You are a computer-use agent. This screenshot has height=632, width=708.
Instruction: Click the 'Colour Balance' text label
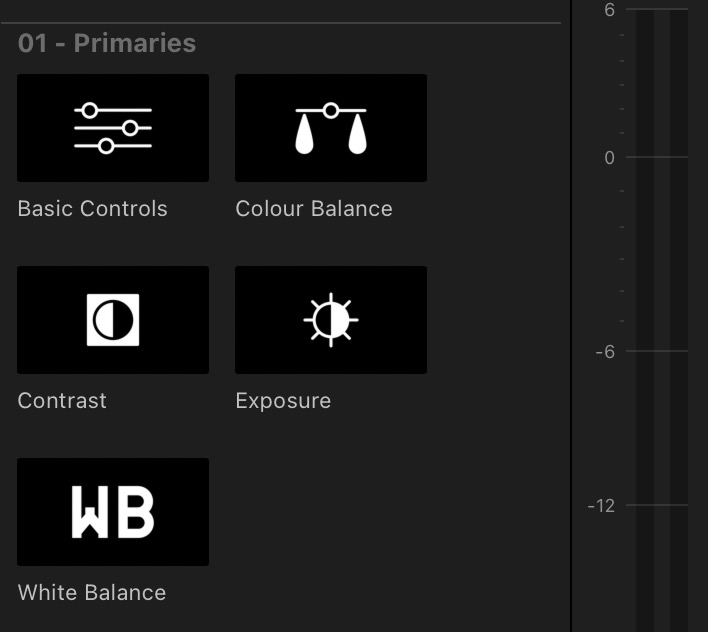313,209
